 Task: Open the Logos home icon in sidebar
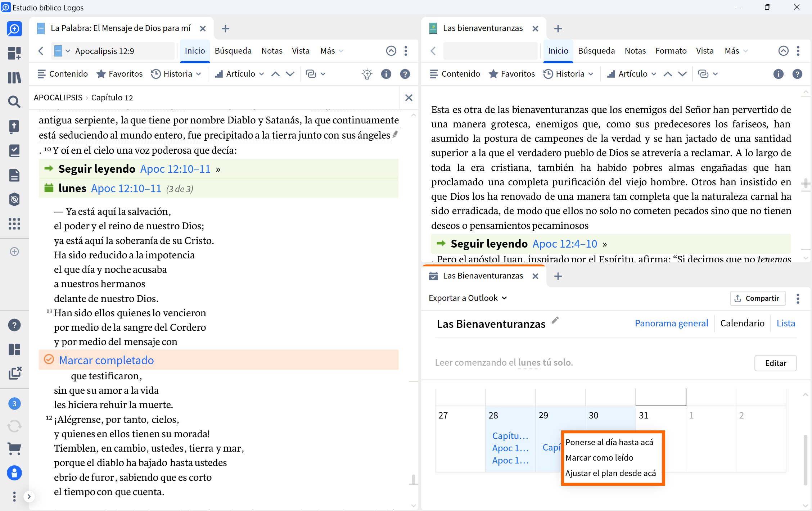(x=14, y=29)
